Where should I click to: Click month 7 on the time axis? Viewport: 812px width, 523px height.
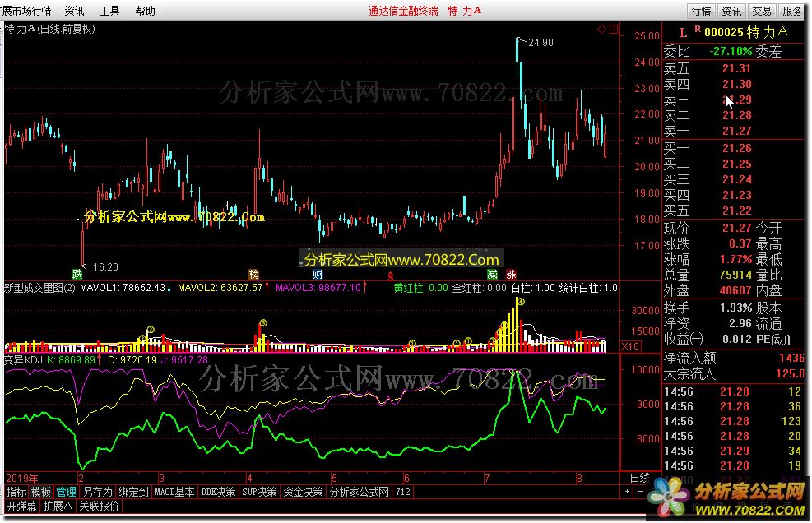pyautogui.click(x=487, y=478)
